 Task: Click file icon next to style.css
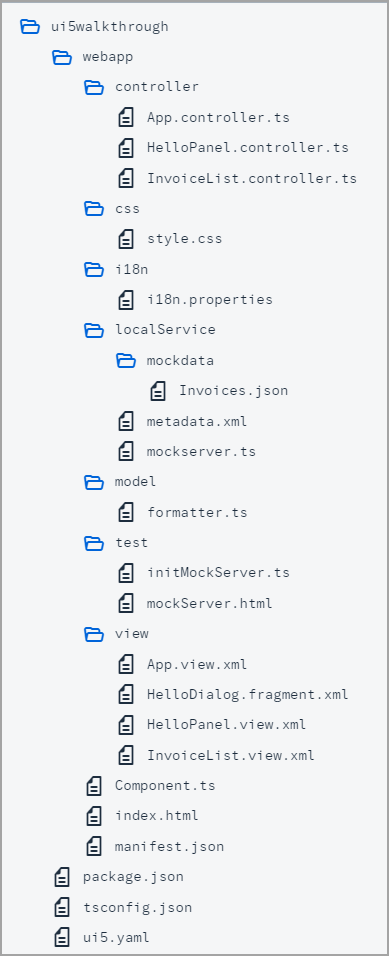pos(126,238)
